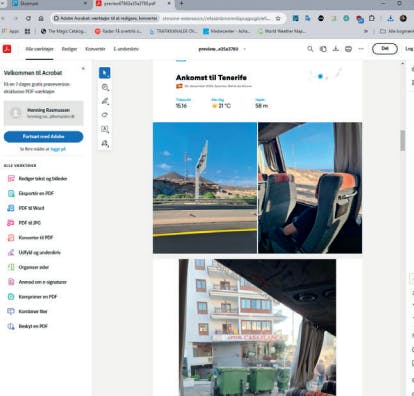Open the browser extensions puzzle icon
414x396 pixels.
[x=372, y=19]
